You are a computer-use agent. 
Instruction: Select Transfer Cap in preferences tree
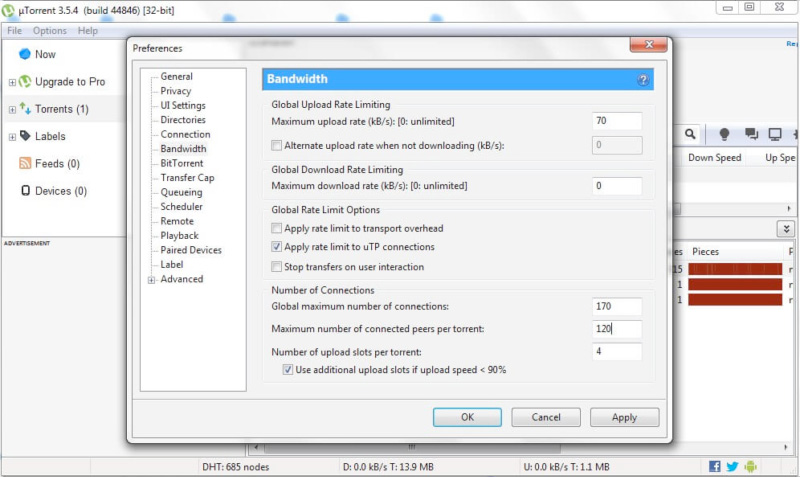coord(187,178)
